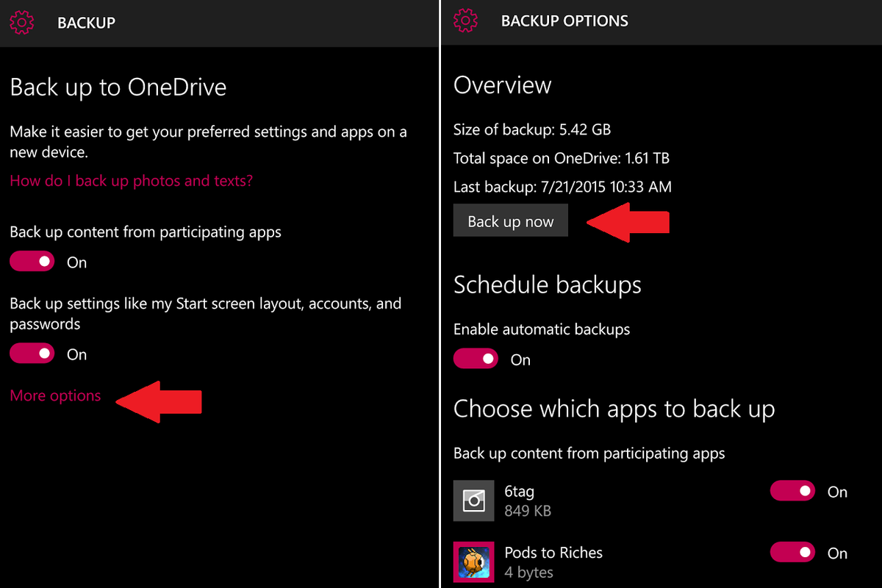Click the gear icon beside Backup Options
The image size is (882, 588).
[466, 21]
